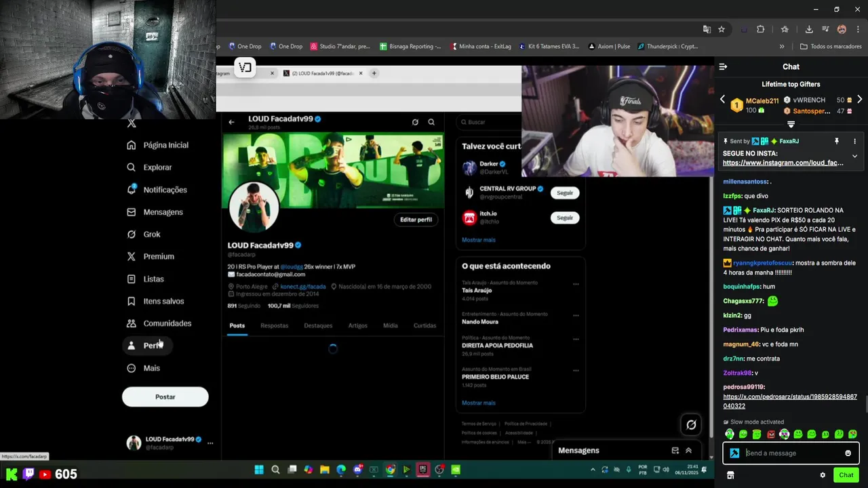Open the Grok floating button

(x=691, y=425)
